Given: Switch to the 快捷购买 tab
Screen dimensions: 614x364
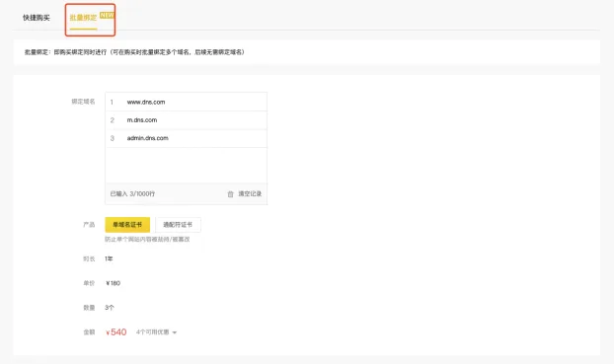Looking at the screenshot, I should tap(37, 18).
